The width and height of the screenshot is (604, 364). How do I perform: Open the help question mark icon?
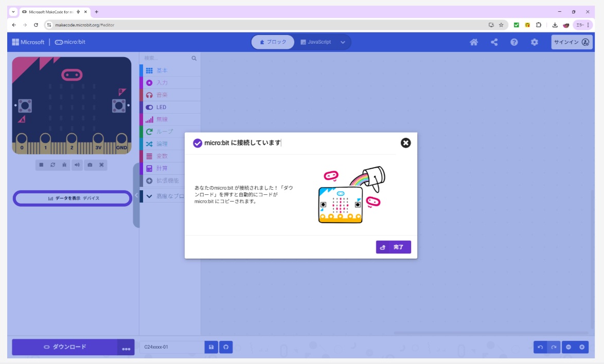coord(514,42)
